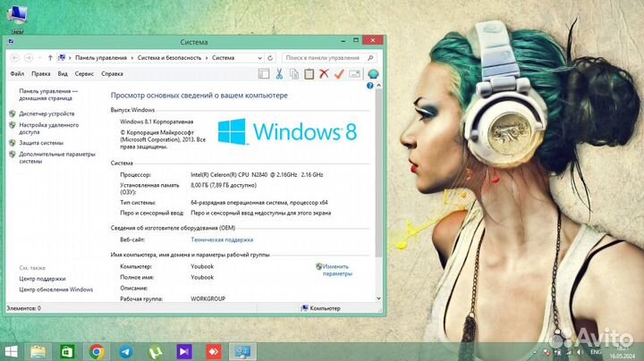Click the Paste clipboard icon
The width and height of the screenshot is (644, 361).
pyautogui.click(x=309, y=74)
